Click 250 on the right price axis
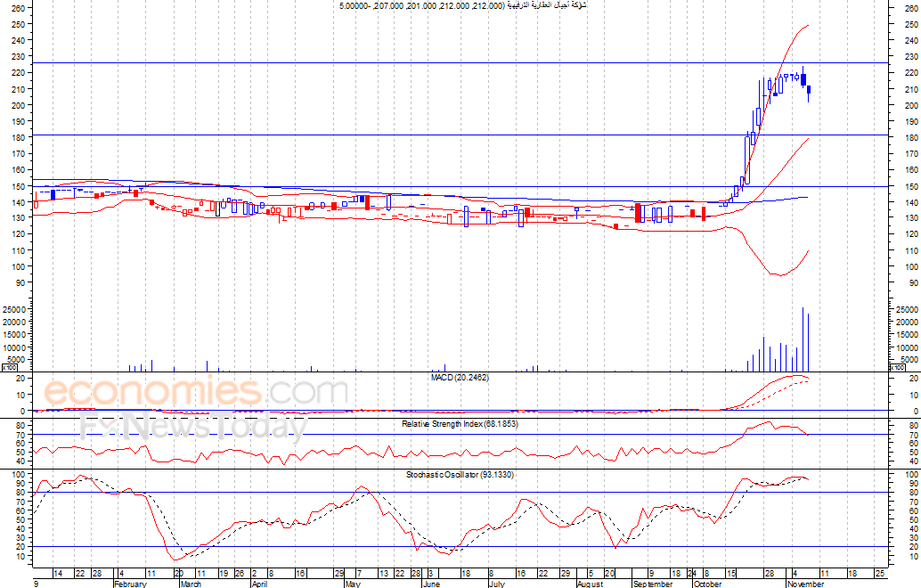 (911, 25)
